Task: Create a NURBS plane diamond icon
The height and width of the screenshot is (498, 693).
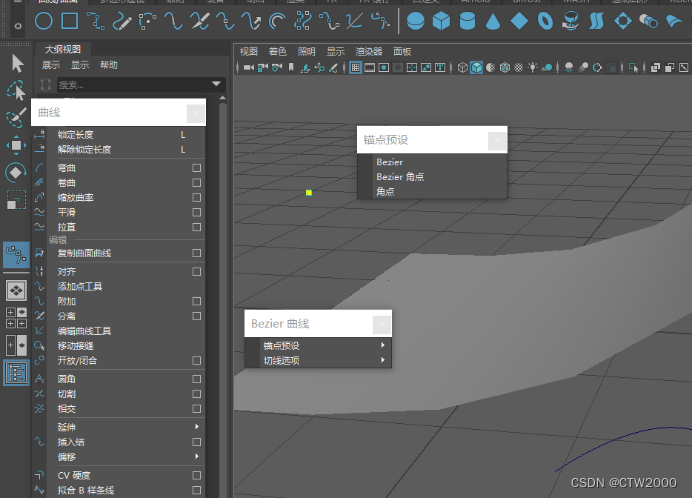Action: click(x=519, y=21)
